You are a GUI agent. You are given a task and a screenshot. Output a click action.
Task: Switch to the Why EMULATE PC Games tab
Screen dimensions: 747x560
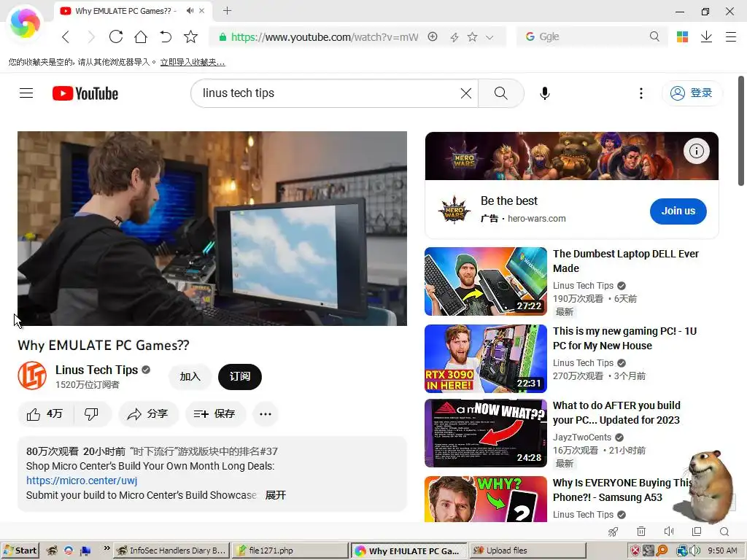(x=126, y=10)
